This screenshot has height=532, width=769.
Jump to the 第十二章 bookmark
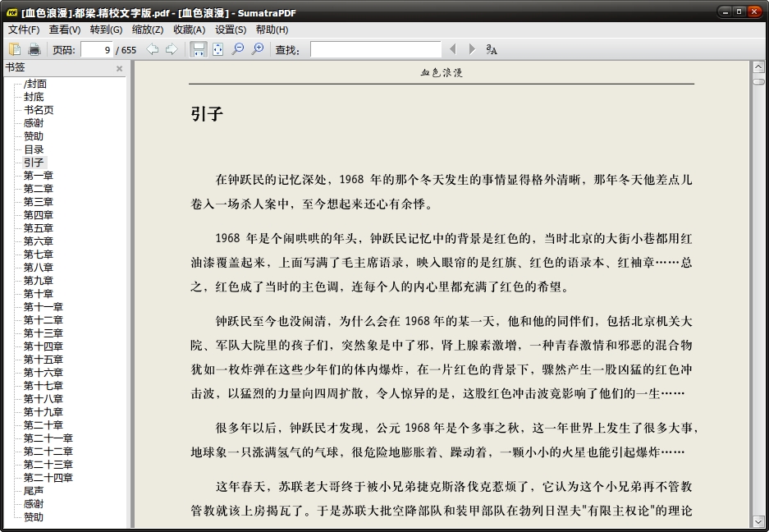pyautogui.click(x=43, y=320)
